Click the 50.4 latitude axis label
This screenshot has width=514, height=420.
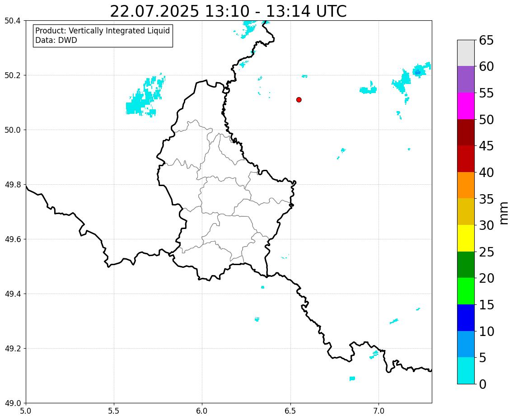click(13, 21)
